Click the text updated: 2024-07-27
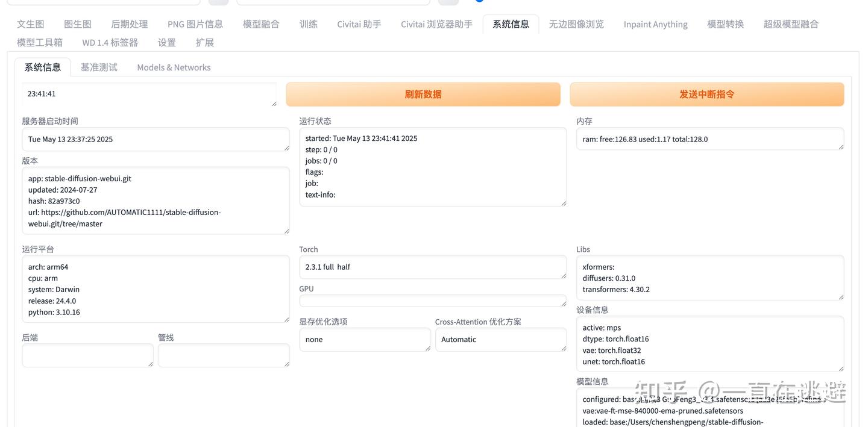The image size is (868, 427). 63,190
